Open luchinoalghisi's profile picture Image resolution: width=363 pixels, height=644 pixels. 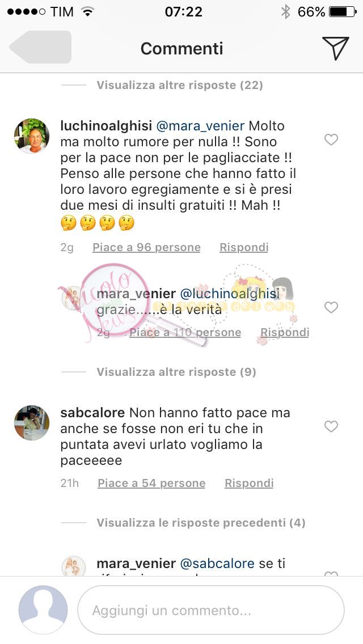point(32,136)
